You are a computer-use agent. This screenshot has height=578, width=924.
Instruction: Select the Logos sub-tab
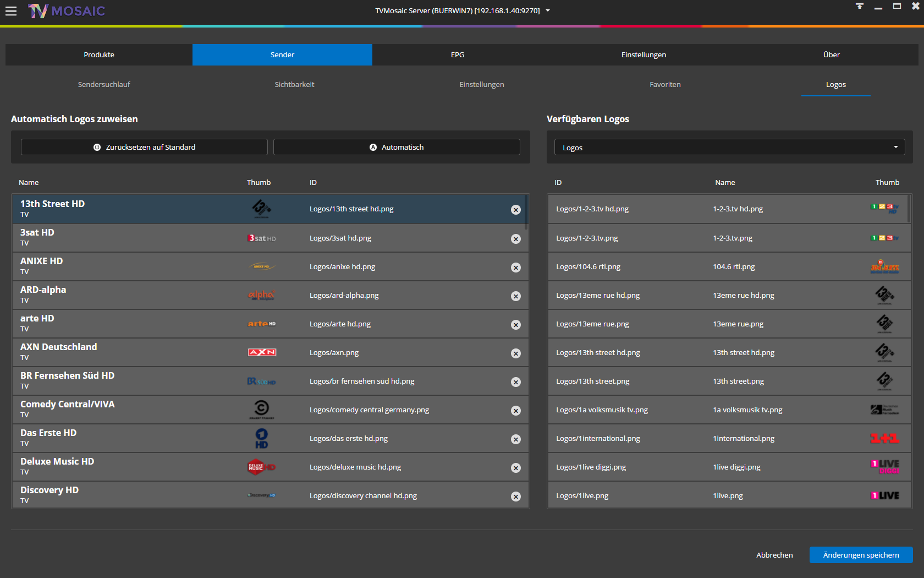coord(835,84)
